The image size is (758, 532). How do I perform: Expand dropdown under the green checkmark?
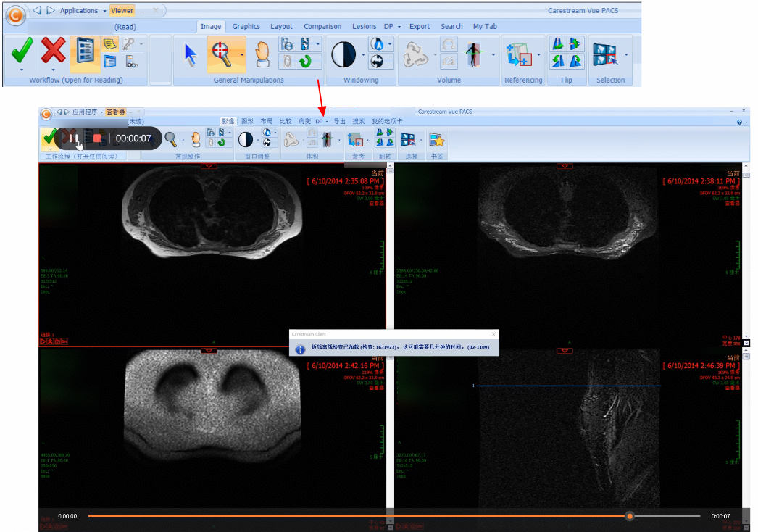pos(22,70)
